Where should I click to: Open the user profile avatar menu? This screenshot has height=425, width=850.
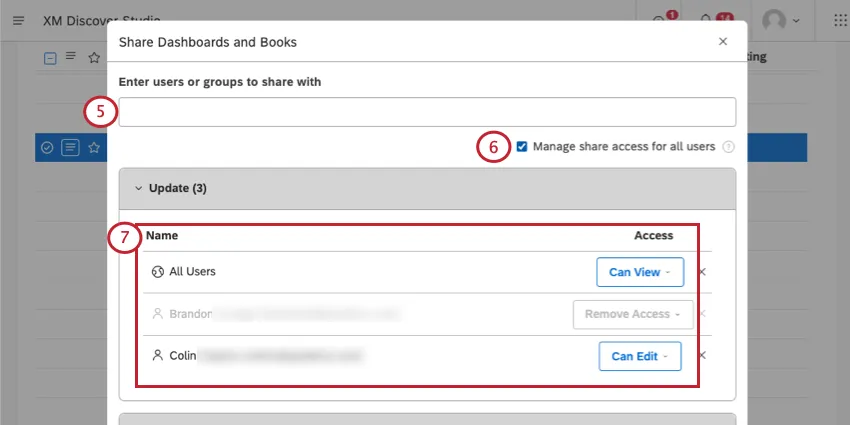pyautogui.click(x=780, y=20)
